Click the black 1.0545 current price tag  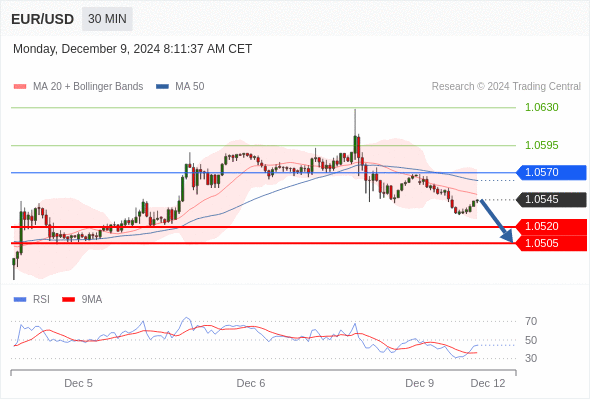click(551, 199)
